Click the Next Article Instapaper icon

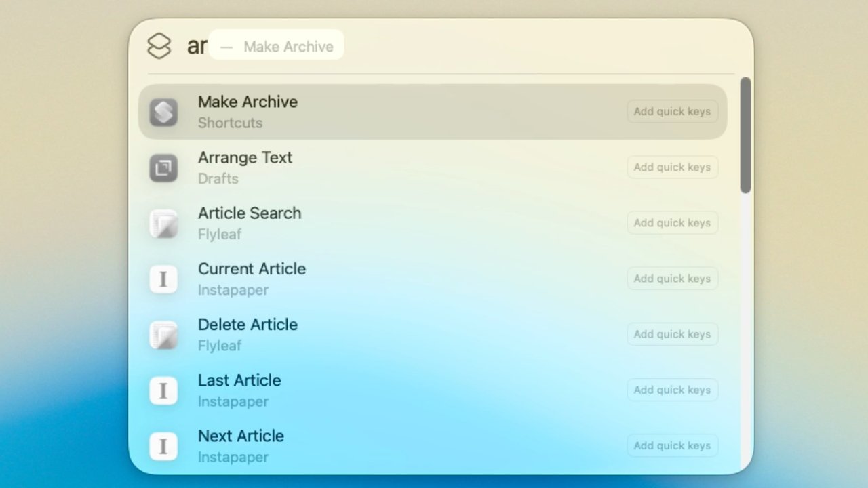click(x=163, y=445)
